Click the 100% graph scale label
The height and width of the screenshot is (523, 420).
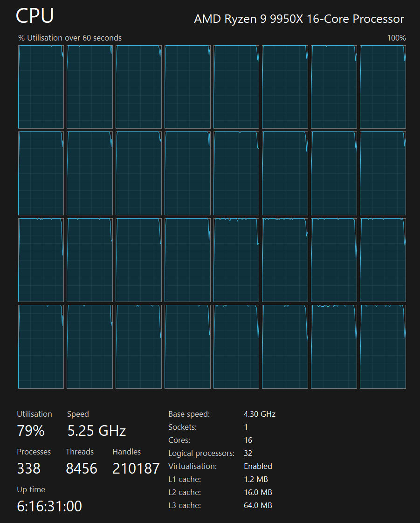[x=396, y=38]
